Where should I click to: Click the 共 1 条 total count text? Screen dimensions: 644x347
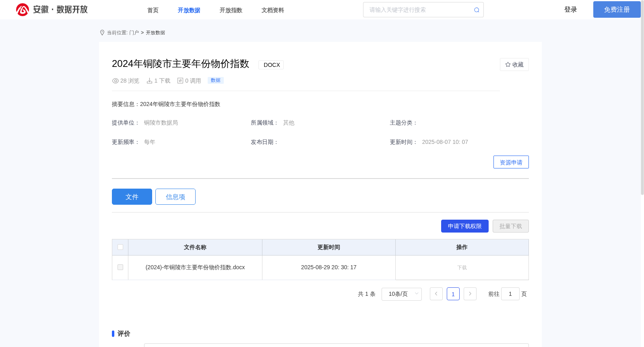[367, 294]
